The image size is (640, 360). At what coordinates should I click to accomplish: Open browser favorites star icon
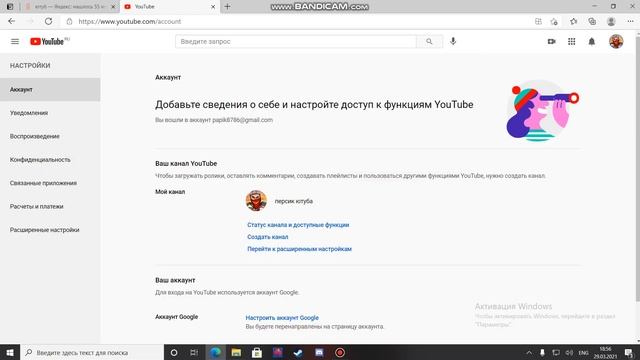[x=573, y=21]
